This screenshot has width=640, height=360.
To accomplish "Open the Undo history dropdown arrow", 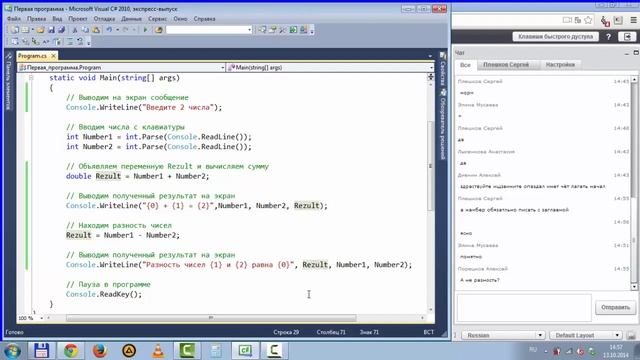I will (117, 30).
